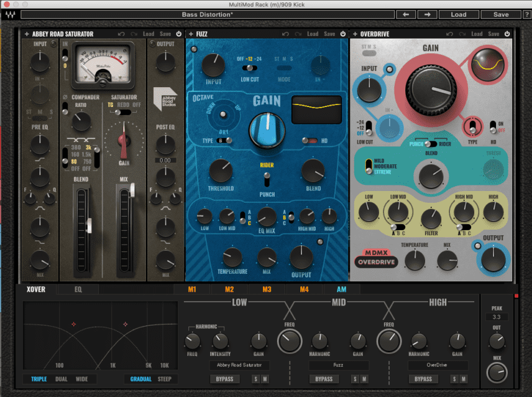Click the low crossover point marker on graph
The image size is (532, 397).
pos(73,324)
